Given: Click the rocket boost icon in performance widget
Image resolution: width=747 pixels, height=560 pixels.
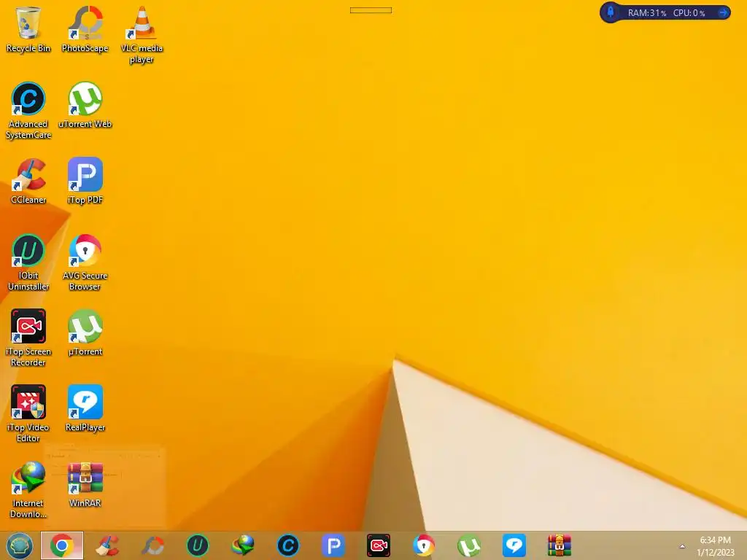Looking at the screenshot, I should pyautogui.click(x=611, y=12).
